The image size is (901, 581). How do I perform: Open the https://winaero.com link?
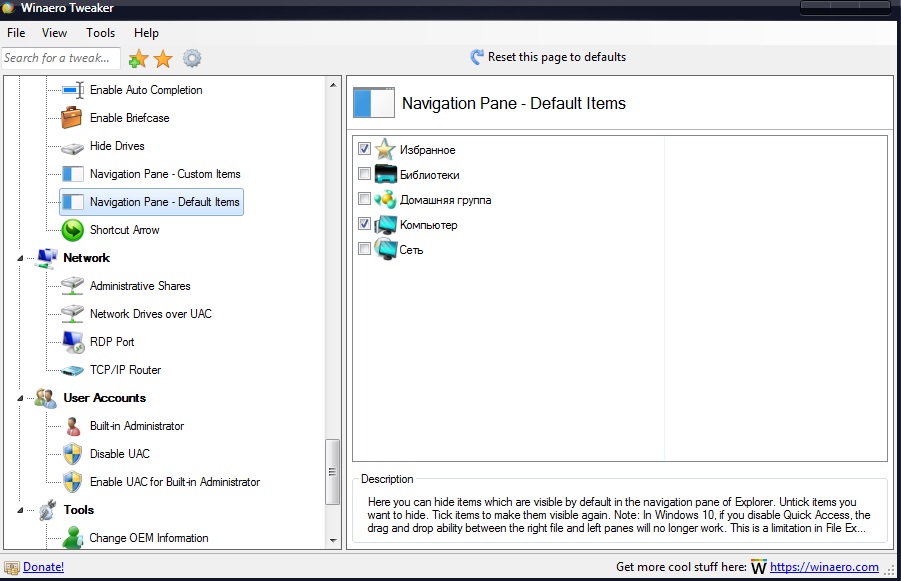pos(824,567)
